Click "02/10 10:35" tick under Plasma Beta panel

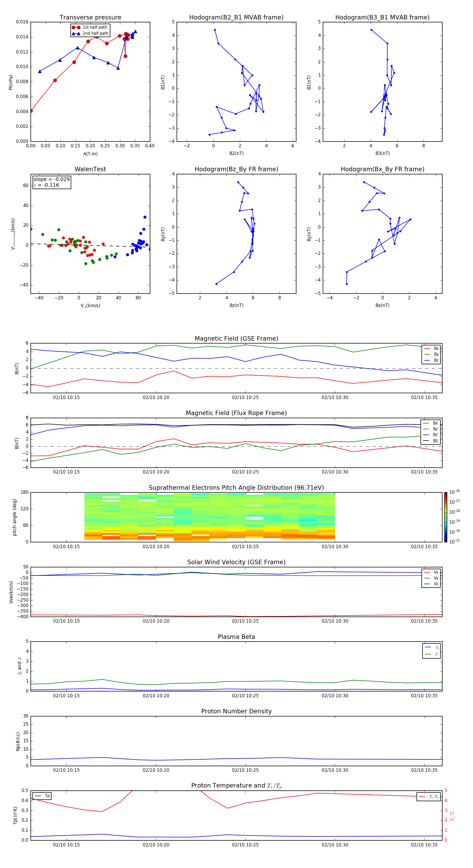pos(424,696)
